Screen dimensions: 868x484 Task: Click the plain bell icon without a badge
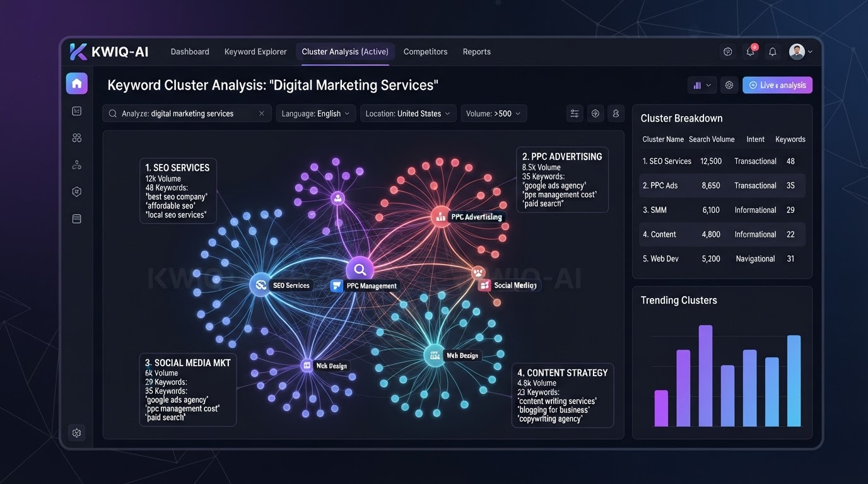click(x=772, y=52)
